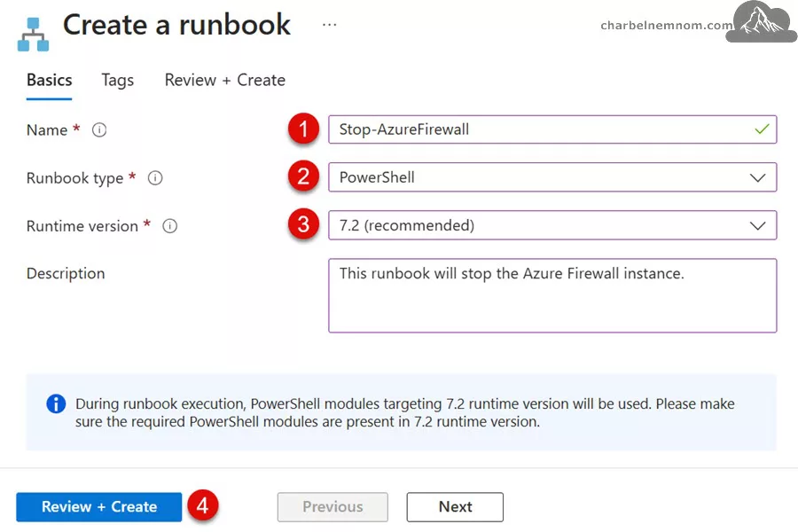Click the runbook hierarchy icon

tap(33, 35)
